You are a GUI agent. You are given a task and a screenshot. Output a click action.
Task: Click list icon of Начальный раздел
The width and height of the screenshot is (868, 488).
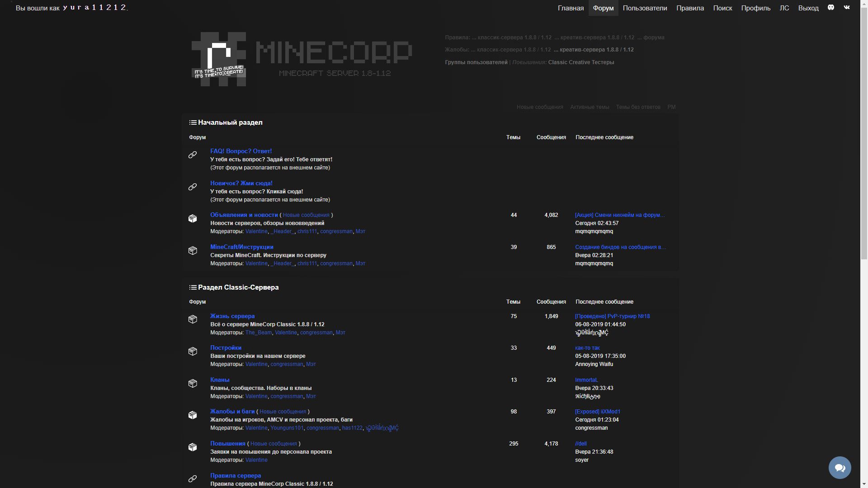pyautogui.click(x=193, y=122)
